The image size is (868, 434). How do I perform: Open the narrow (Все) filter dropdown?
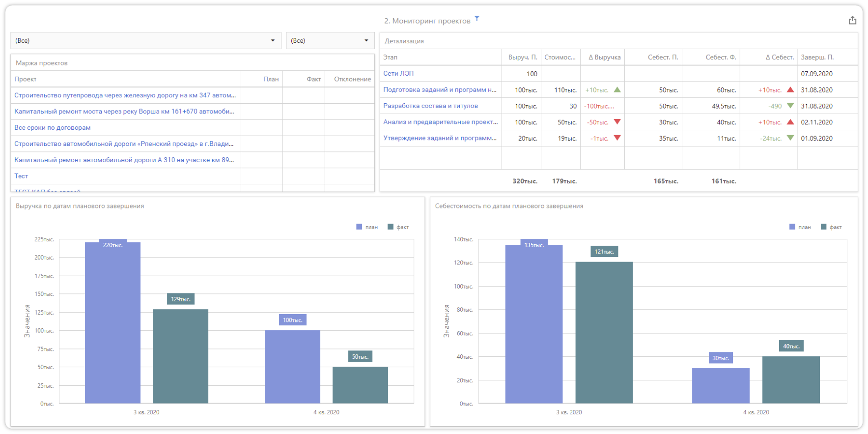pos(329,41)
